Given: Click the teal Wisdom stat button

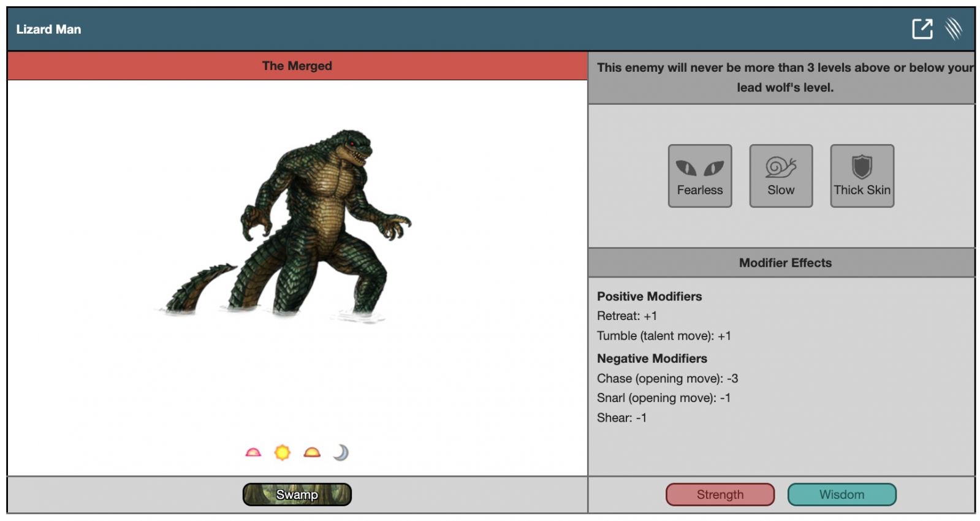Looking at the screenshot, I should pos(841,495).
